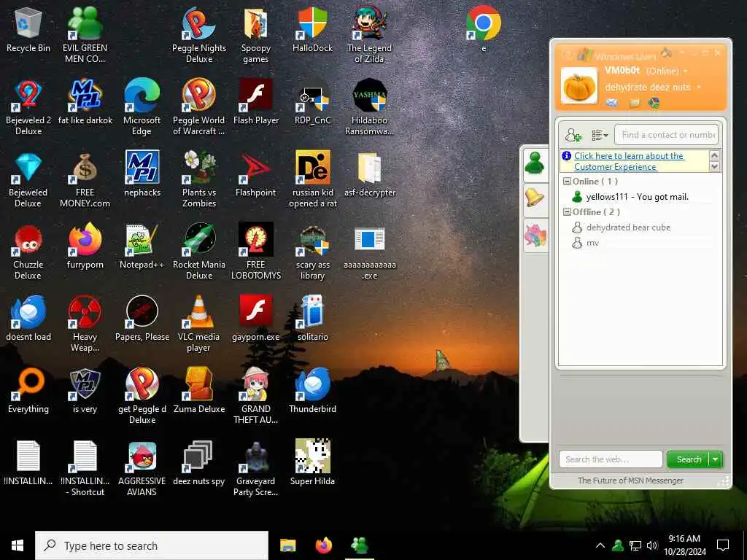Open the volume speaker tray icon
This screenshot has width=747, height=560.
tap(652, 545)
